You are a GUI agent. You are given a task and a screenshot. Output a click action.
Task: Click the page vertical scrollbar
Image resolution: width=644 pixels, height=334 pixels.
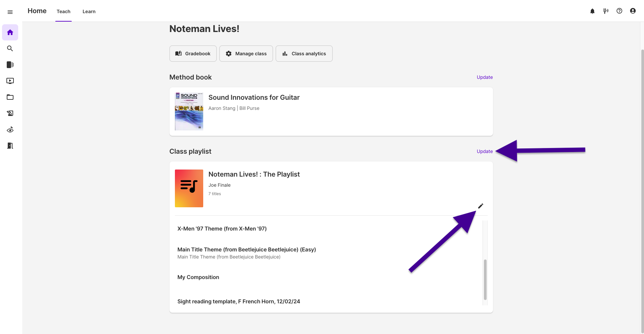coord(642,191)
